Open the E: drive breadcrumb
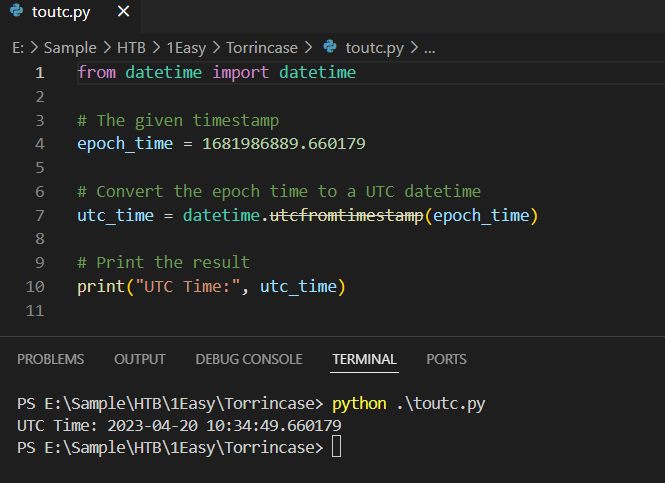This screenshot has height=483, width=665. pyautogui.click(x=18, y=47)
